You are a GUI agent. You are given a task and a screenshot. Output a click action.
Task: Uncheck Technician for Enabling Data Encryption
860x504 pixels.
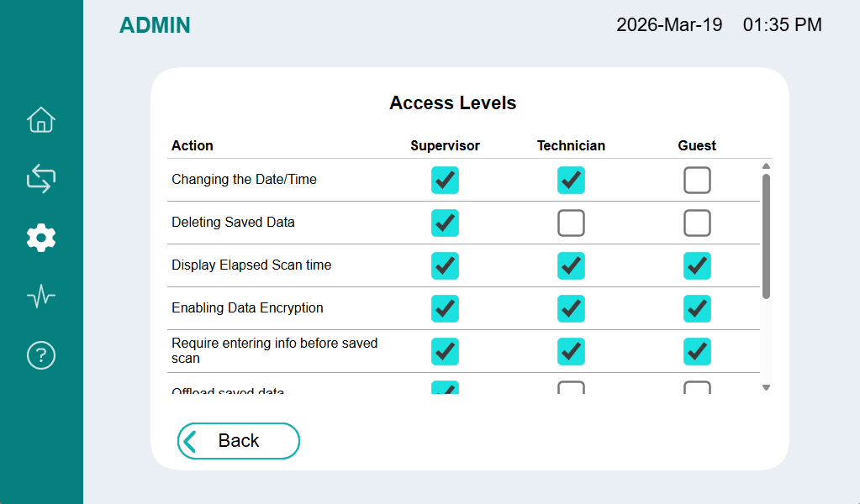(x=571, y=308)
